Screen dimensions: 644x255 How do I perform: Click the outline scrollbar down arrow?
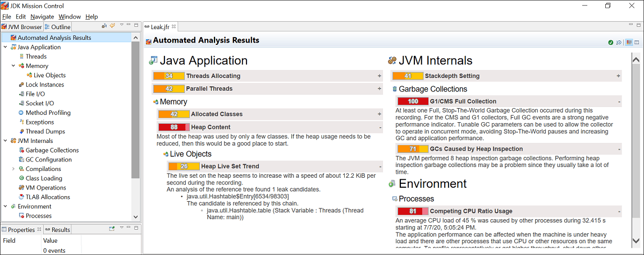point(135,216)
